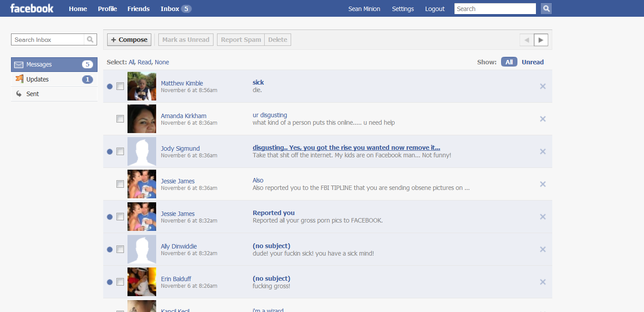This screenshot has height=312, width=644.
Task: Remove the 'Also' message with X
Action: 543,184
